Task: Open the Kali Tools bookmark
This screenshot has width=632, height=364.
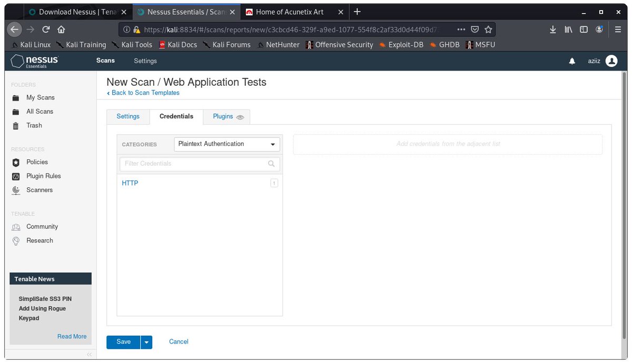Action: click(132, 45)
